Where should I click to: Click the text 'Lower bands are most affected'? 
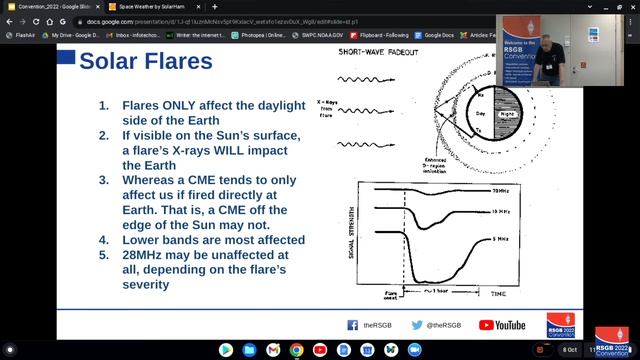click(x=213, y=240)
